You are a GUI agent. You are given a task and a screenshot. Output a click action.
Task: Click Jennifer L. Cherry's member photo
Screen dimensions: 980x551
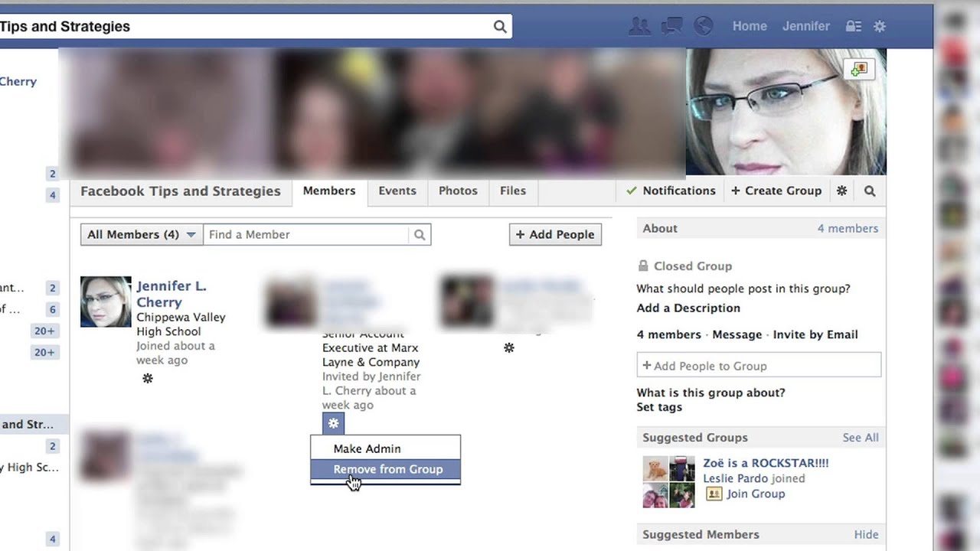(106, 302)
